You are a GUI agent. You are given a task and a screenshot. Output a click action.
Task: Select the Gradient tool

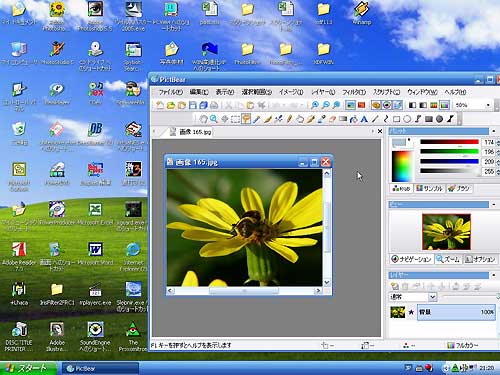[343, 119]
